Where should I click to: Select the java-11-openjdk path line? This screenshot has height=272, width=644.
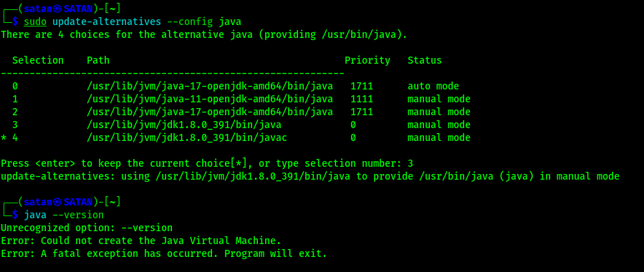coord(209,99)
